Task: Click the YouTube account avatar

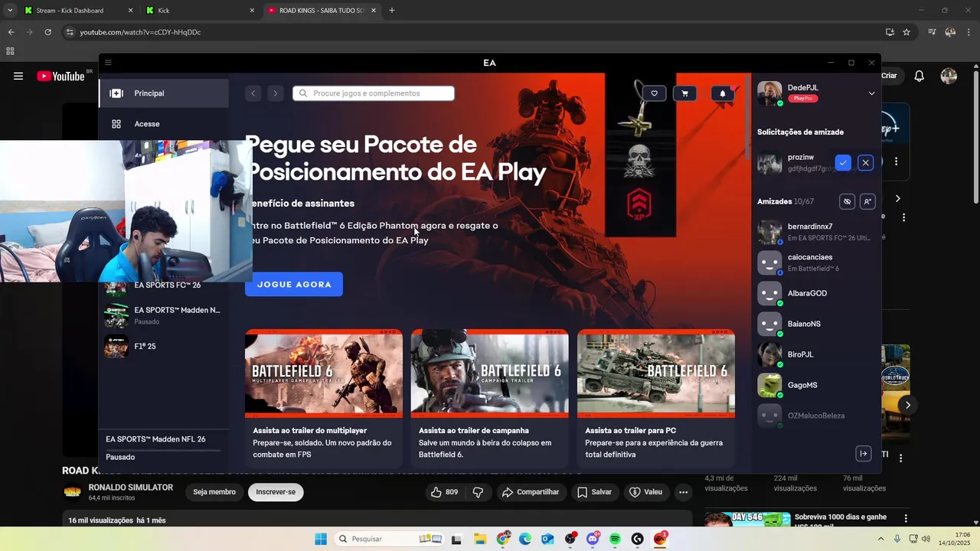Action: 949,76
